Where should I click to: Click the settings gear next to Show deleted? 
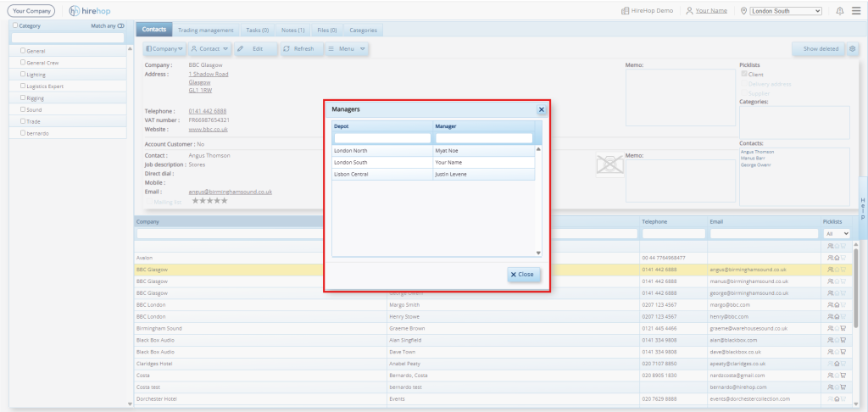(x=853, y=48)
